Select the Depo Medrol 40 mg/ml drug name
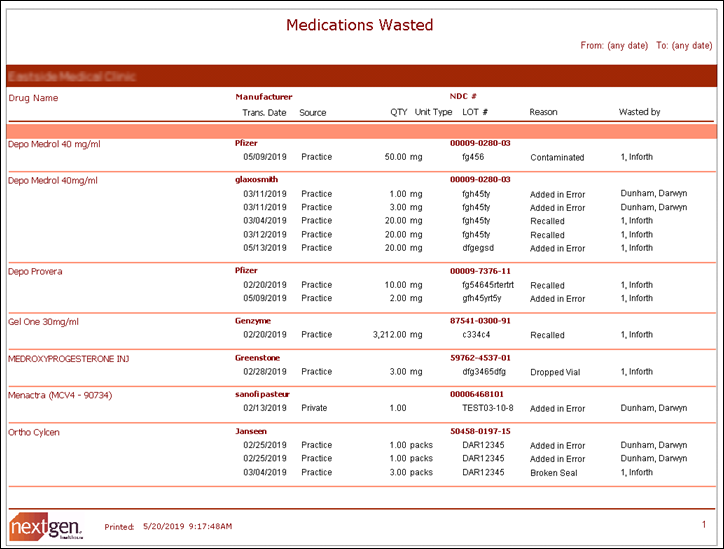The image size is (724, 549). [54, 144]
